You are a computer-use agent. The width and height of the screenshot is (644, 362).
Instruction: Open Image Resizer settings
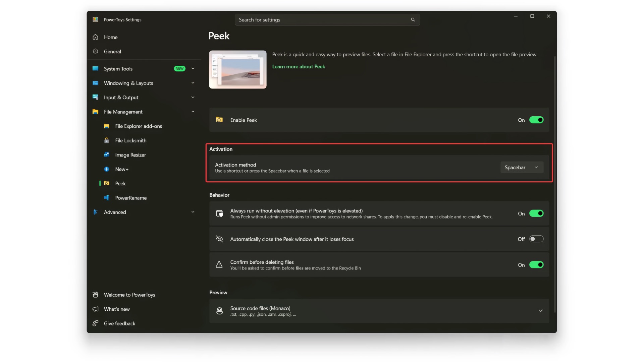[x=131, y=155]
